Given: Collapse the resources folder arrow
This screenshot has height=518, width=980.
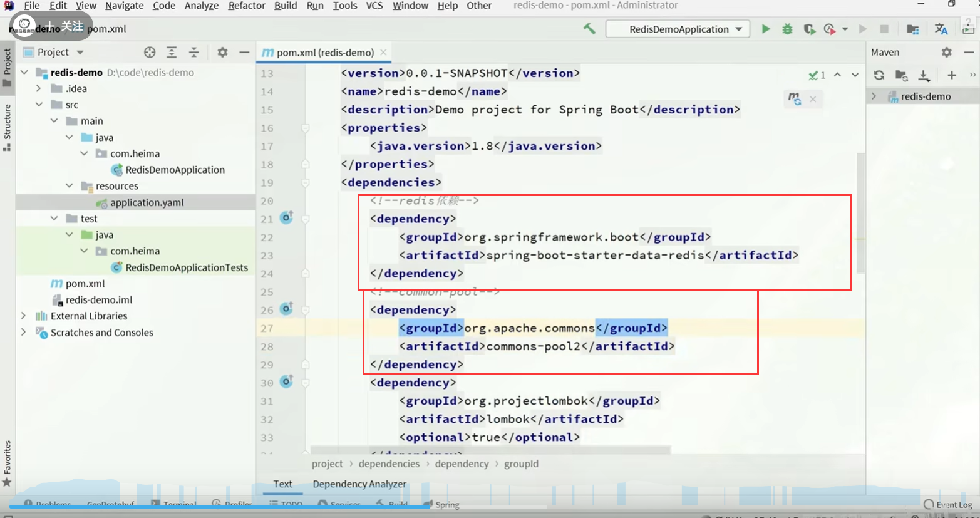Looking at the screenshot, I should pos(70,186).
